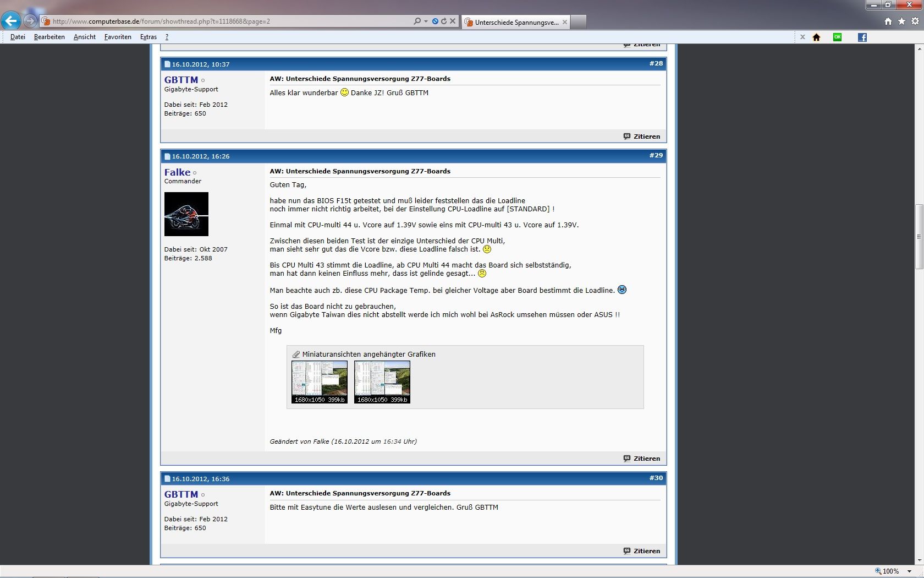
Task: Click the online status dot next to GBTTM in post #28
Action: click(x=203, y=80)
